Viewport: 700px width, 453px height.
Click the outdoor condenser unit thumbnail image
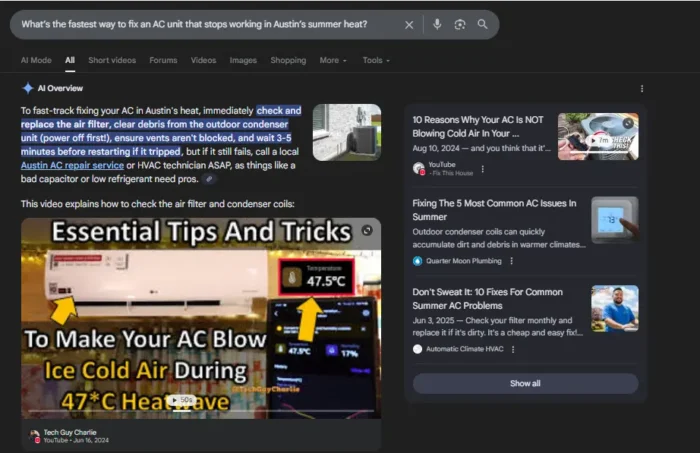(346, 132)
